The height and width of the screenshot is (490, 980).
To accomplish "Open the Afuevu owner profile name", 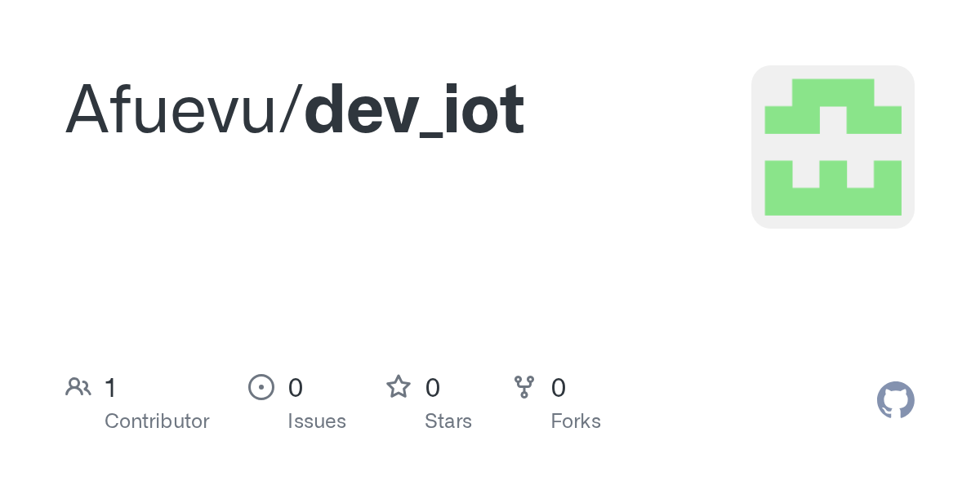I will 171,109.
